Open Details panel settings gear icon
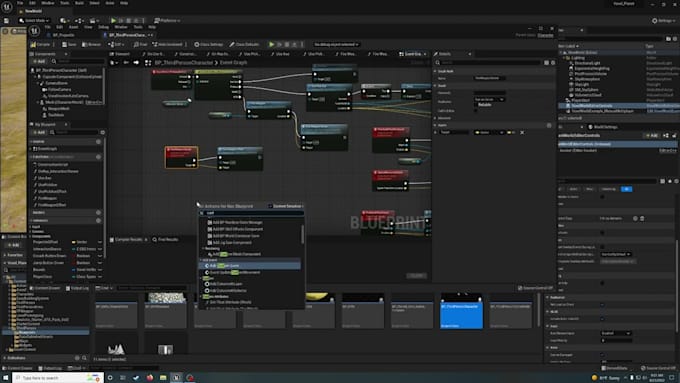 pos(553,62)
